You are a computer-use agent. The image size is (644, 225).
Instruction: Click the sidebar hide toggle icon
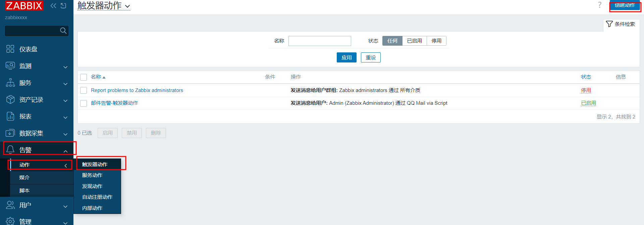pyautogui.click(x=63, y=6)
